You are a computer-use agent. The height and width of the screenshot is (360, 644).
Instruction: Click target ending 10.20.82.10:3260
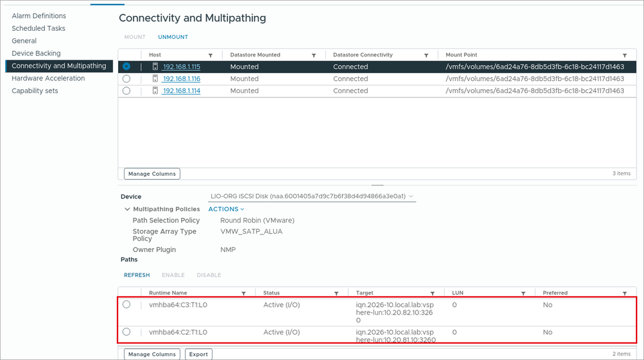click(394, 312)
